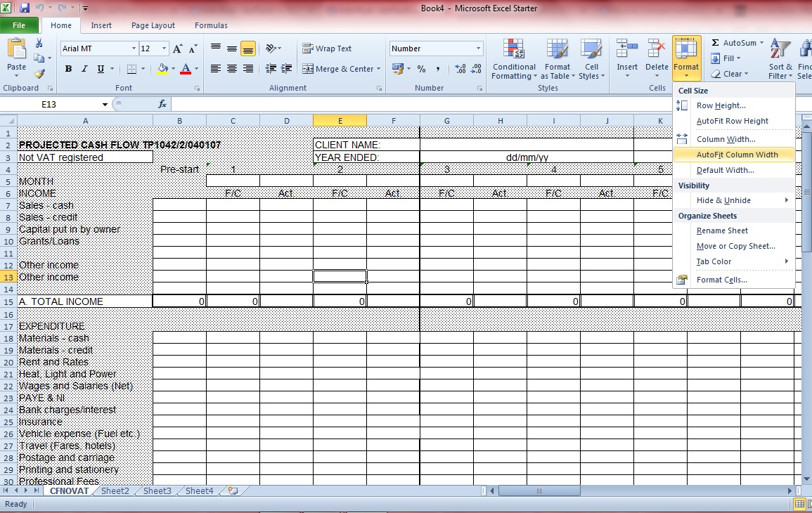Expand the Number format combo box

coord(479,48)
